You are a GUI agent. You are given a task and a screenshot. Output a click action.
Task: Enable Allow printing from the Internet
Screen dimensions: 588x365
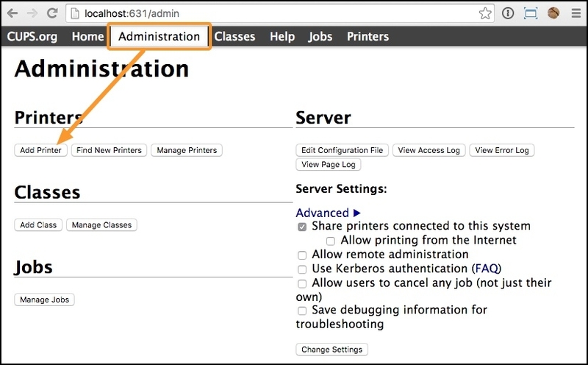click(331, 241)
